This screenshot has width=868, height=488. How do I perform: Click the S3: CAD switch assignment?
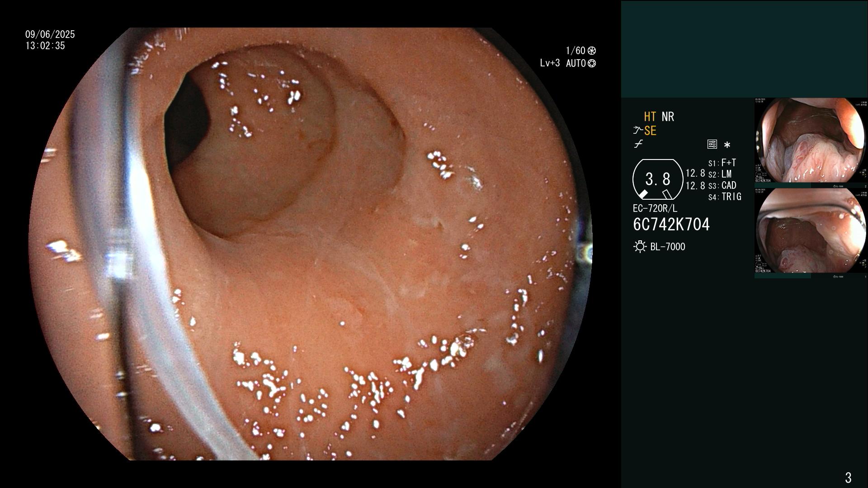[722, 185]
